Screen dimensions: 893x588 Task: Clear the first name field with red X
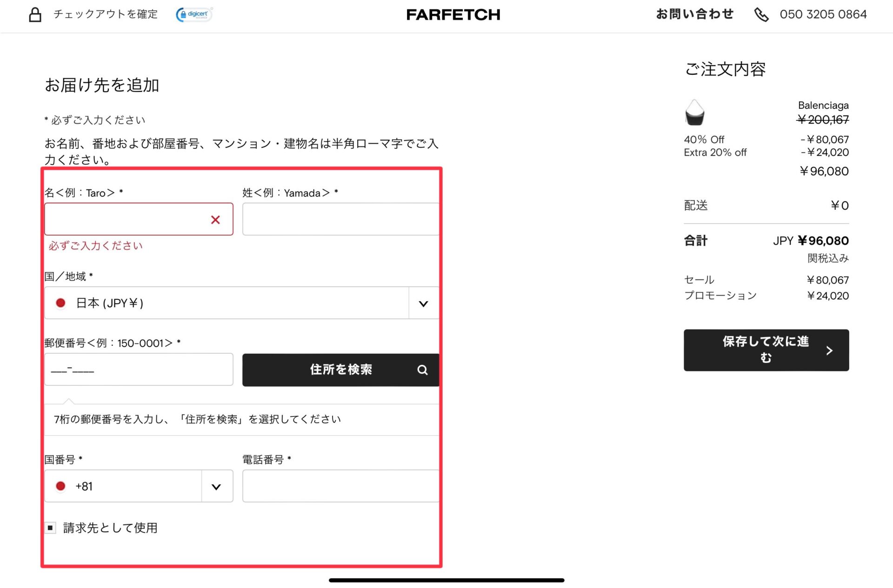(215, 220)
